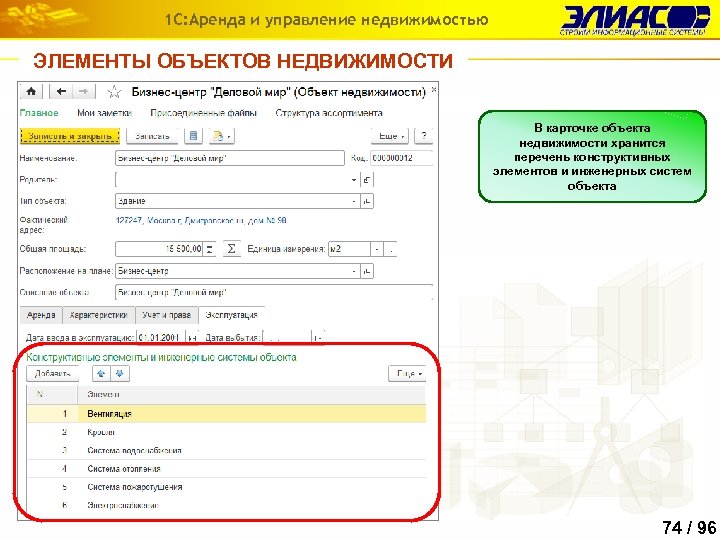
Task: Click into the Наименование field
Action: tap(230, 158)
